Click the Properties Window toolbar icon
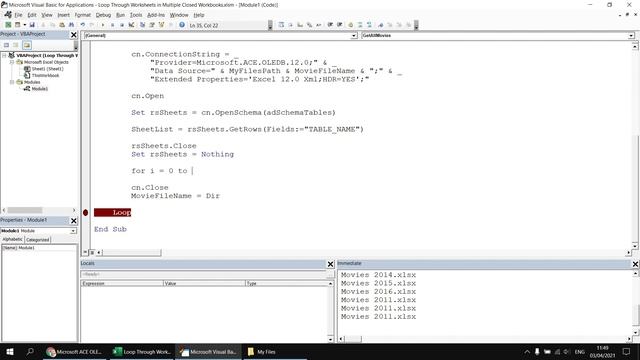This screenshot has width=640, height=360. click(152, 25)
